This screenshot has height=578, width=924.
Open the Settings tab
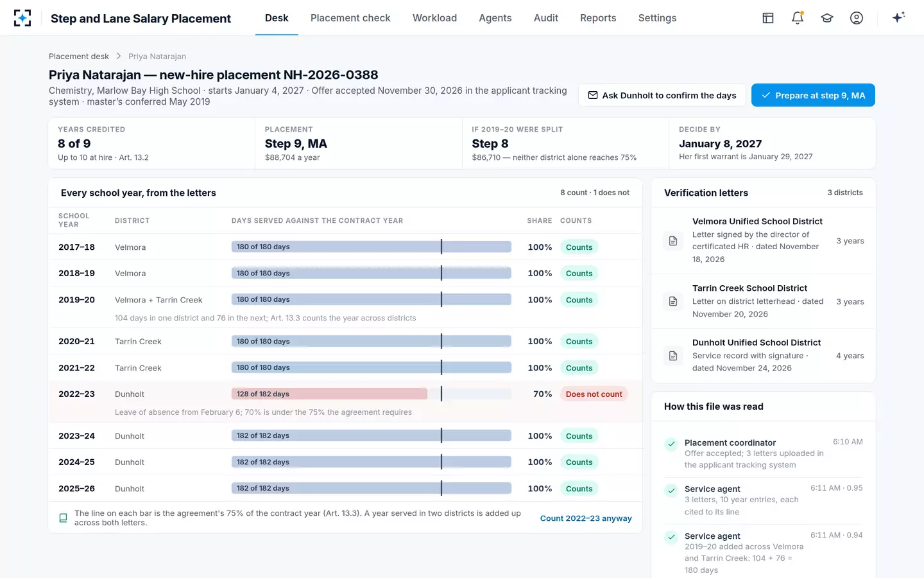[x=657, y=18]
